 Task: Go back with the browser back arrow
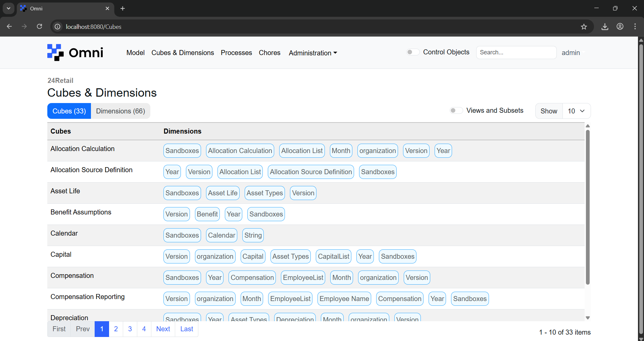coord(9,27)
